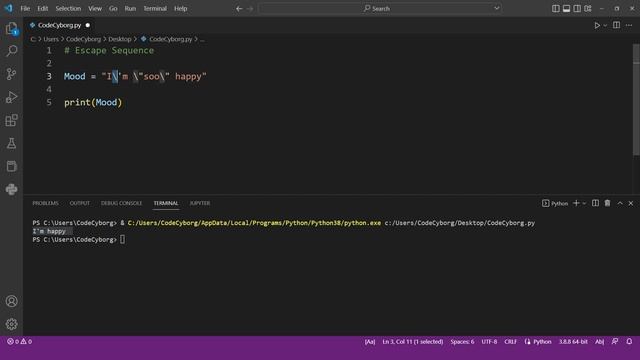The width and height of the screenshot is (640, 360).
Task: Open run button dropdown arrow
Action: point(605,25)
